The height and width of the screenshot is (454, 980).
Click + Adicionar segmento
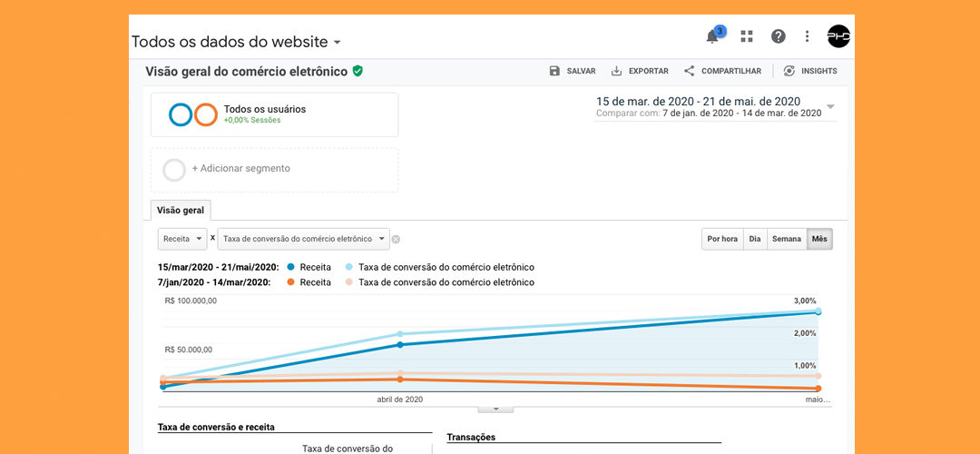click(241, 168)
